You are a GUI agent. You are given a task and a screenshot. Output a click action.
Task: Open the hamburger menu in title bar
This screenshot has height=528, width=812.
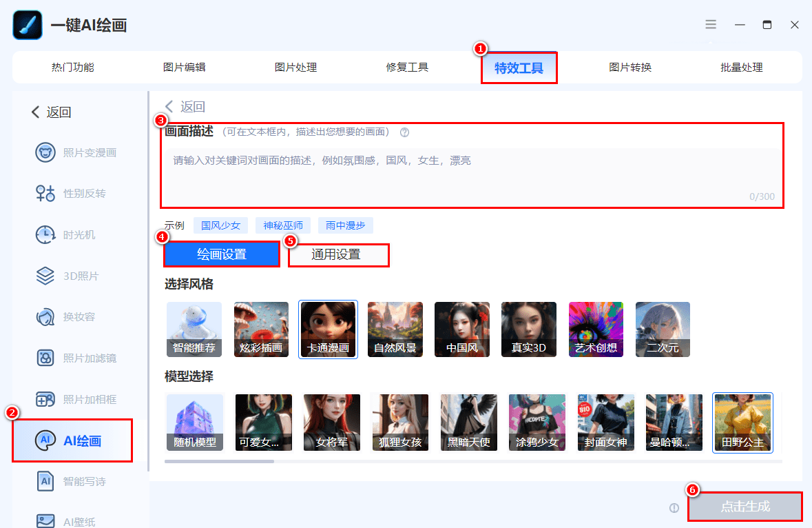[x=711, y=24]
